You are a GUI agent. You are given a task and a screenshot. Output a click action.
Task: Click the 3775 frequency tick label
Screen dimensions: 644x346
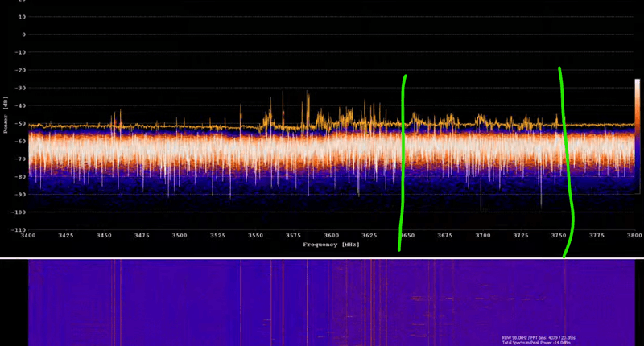[x=597, y=235]
